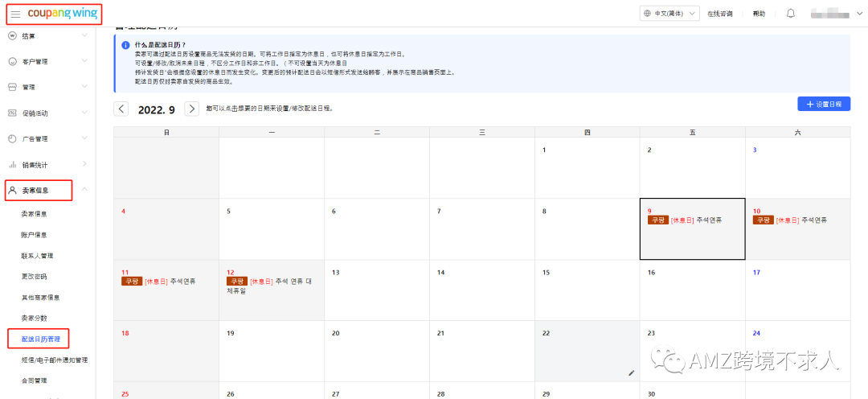Click the 销售统计 bar chart icon
Image resolution: width=868 pixels, height=399 pixels.
pyautogui.click(x=11, y=165)
